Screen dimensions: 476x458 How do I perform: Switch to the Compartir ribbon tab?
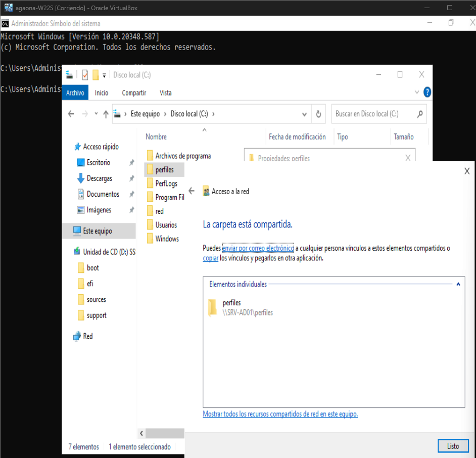click(134, 93)
